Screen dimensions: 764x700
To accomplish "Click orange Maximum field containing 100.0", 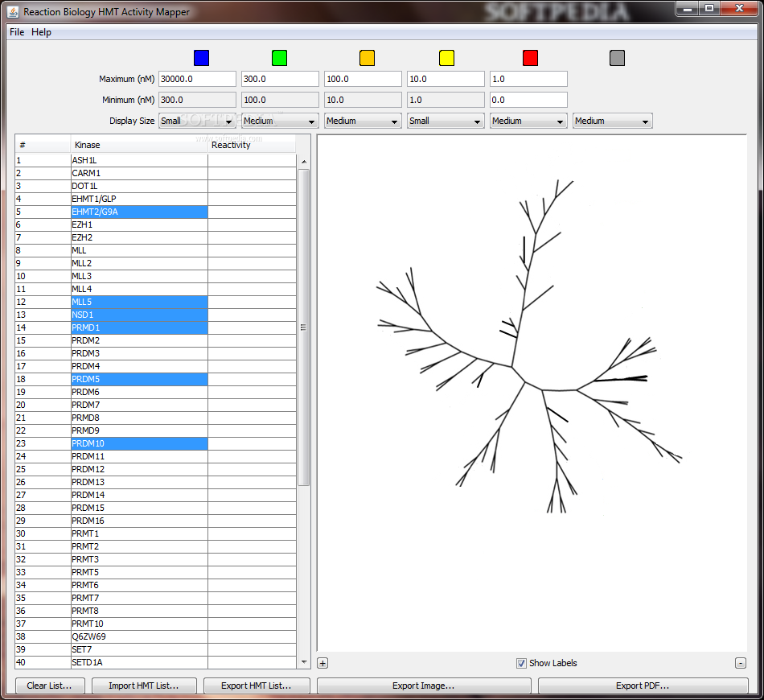I will [x=363, y=79].
